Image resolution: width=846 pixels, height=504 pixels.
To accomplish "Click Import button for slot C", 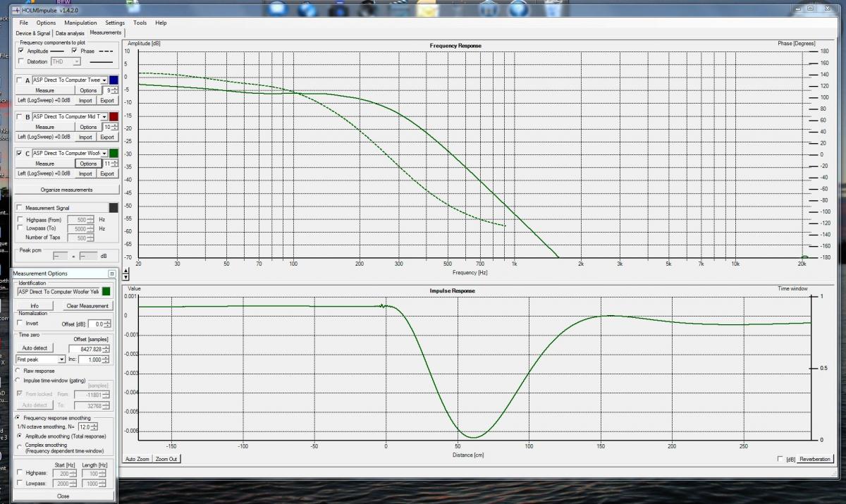I will (85, 173).
